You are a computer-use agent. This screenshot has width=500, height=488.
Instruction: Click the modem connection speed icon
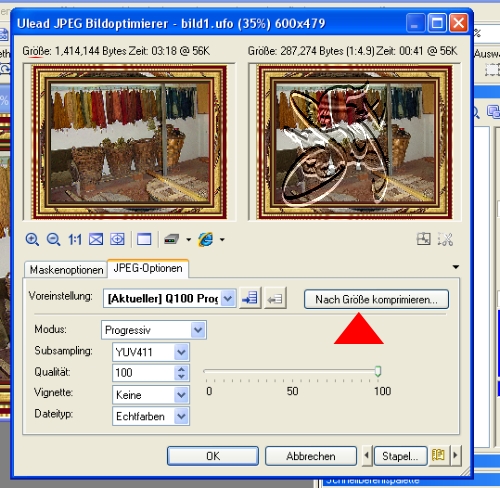[x=172, y=239]
